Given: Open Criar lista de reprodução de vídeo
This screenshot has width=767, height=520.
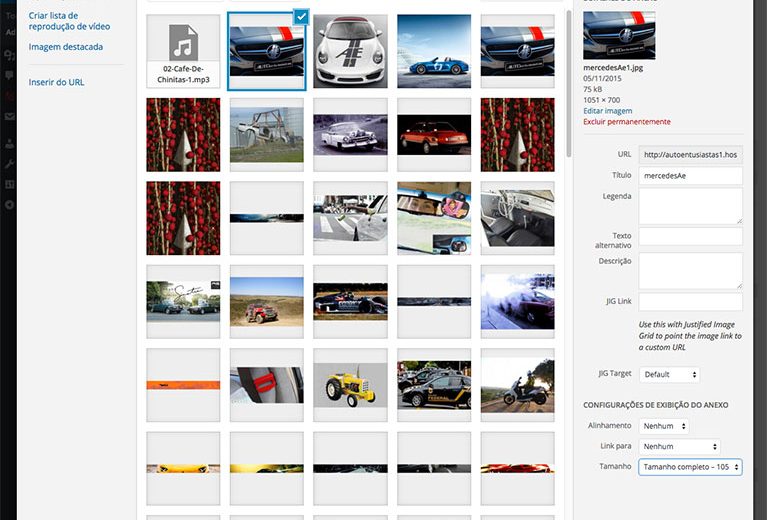Looking at the screenshot, I should [69, 21].
